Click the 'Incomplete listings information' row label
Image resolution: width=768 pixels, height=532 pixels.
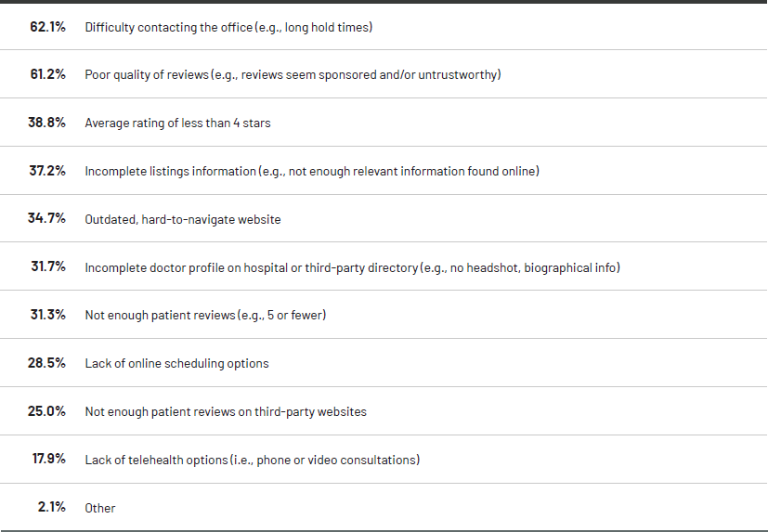(312, 171)
